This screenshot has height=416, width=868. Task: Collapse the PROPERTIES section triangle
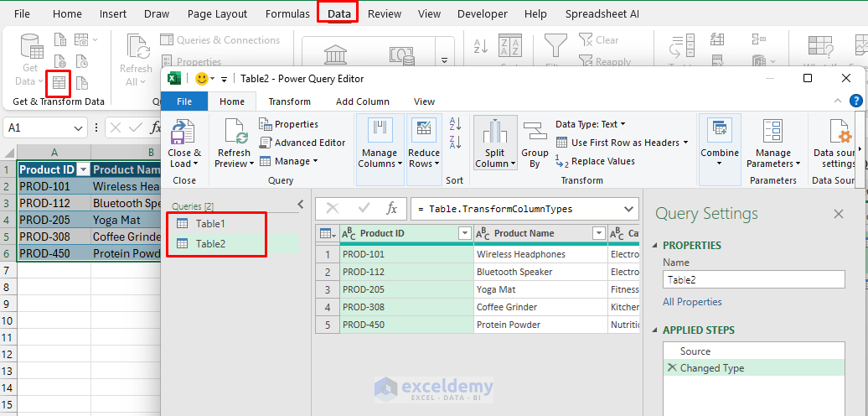click(656, 246)
